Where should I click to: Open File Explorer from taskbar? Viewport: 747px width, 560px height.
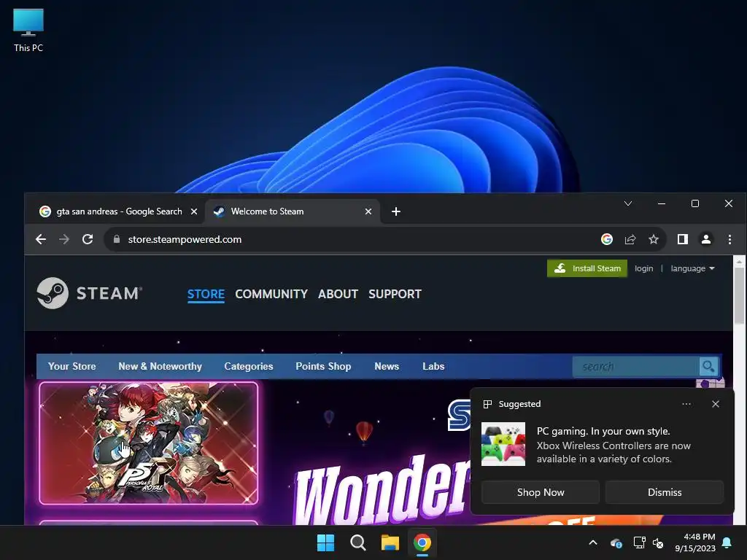click(x=390, y=542)
